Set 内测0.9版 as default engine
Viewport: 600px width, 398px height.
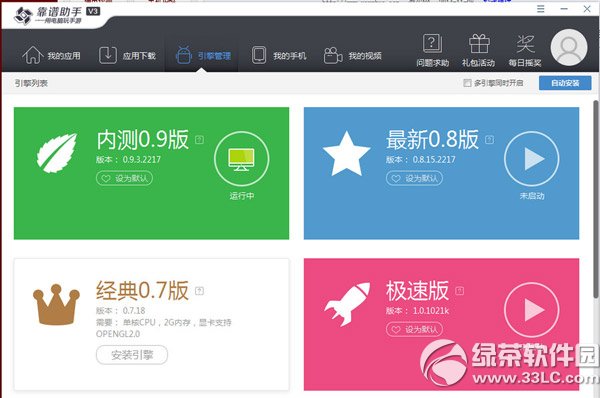point(124,178)
